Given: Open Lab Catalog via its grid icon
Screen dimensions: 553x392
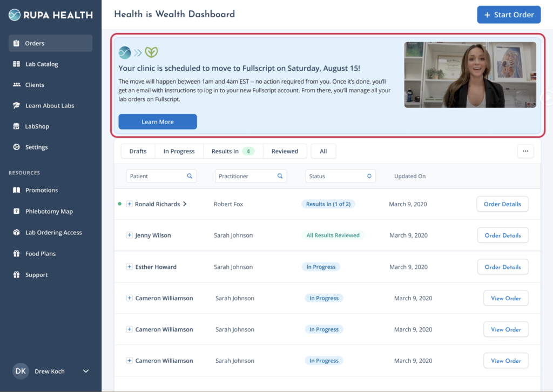Looking at the screenshot, I should tap(16, 64).
